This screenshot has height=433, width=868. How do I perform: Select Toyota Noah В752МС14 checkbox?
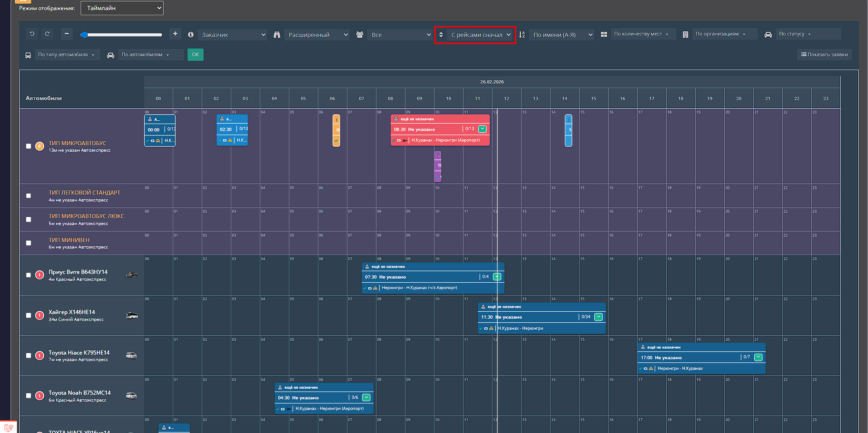[x=29, y=396]
